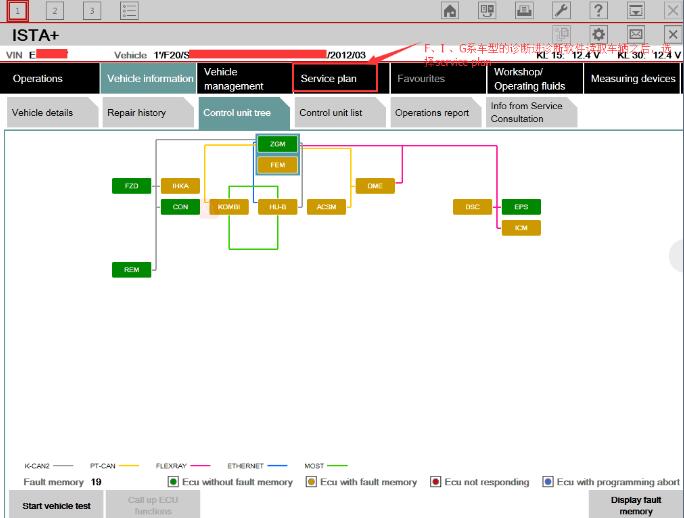The width and height of the screenshot is (684, 518).
Task: Open Workshop/Operating fluids menu
Action: pyautogui.click(x=534, y=79)
